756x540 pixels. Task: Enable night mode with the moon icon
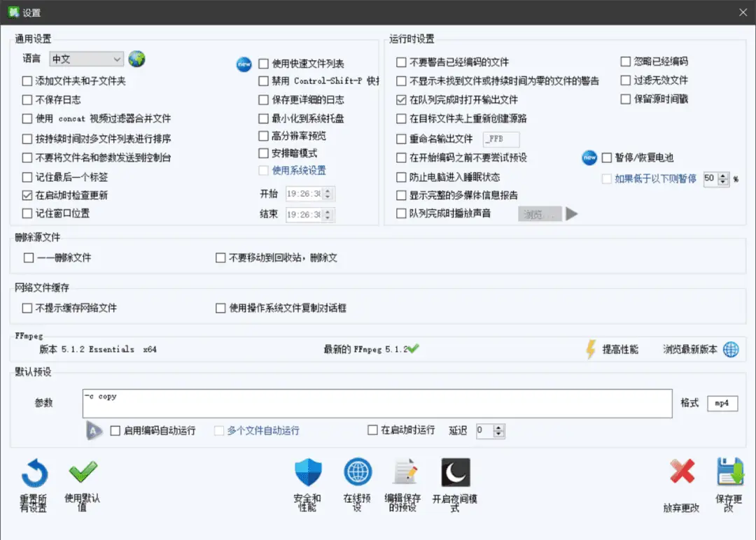tap(455, 472)
